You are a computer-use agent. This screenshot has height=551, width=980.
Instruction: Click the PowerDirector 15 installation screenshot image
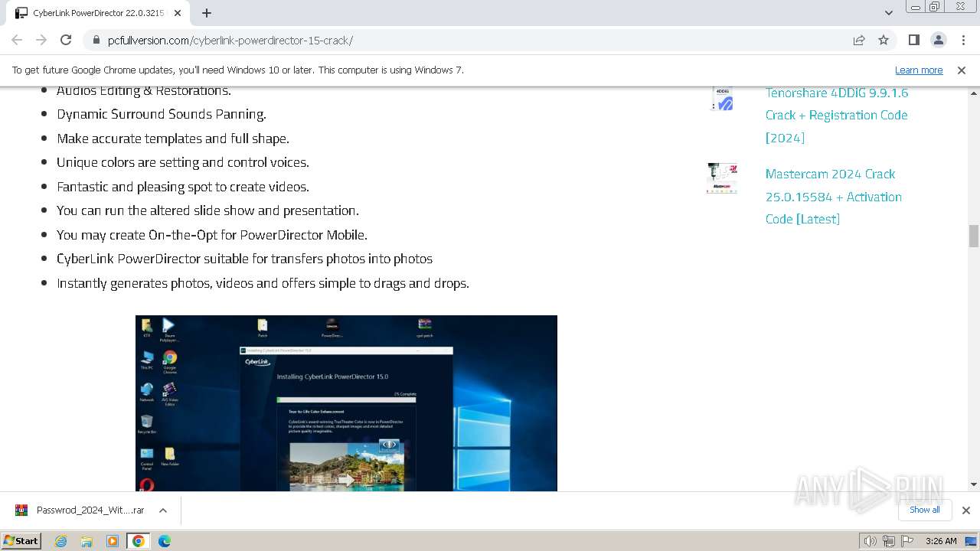click(x=346, y=403)
